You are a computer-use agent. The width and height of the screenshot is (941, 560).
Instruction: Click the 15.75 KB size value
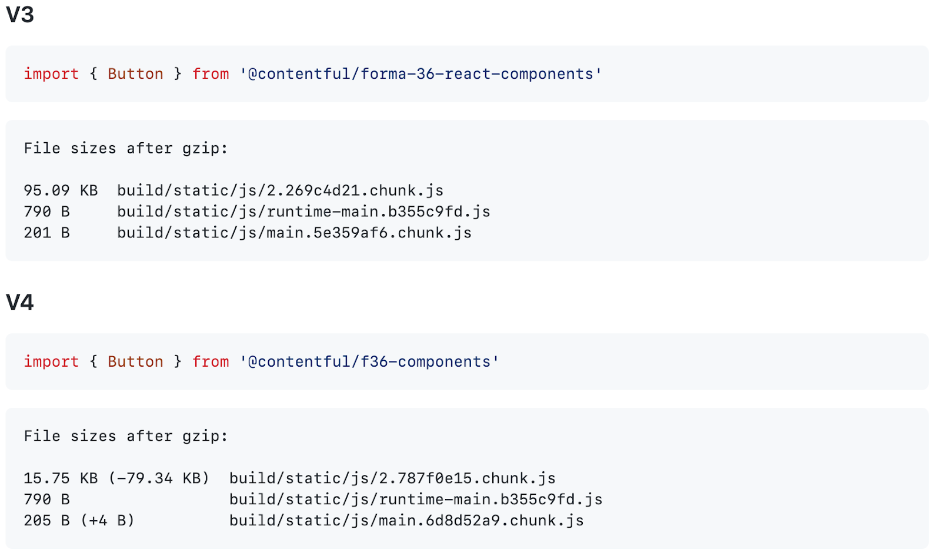click(x=61, y=478)
